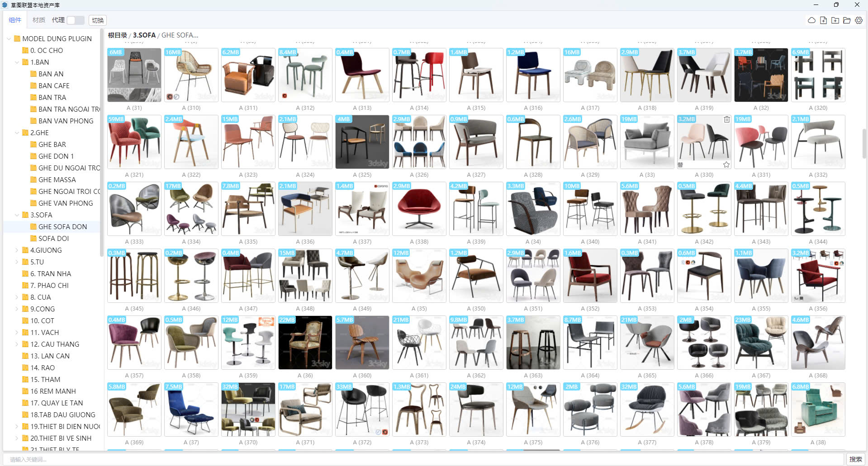This screenshot has height=466, width=868.
Task: Click the 搜索 search button
Action: [x=855, y=459]
